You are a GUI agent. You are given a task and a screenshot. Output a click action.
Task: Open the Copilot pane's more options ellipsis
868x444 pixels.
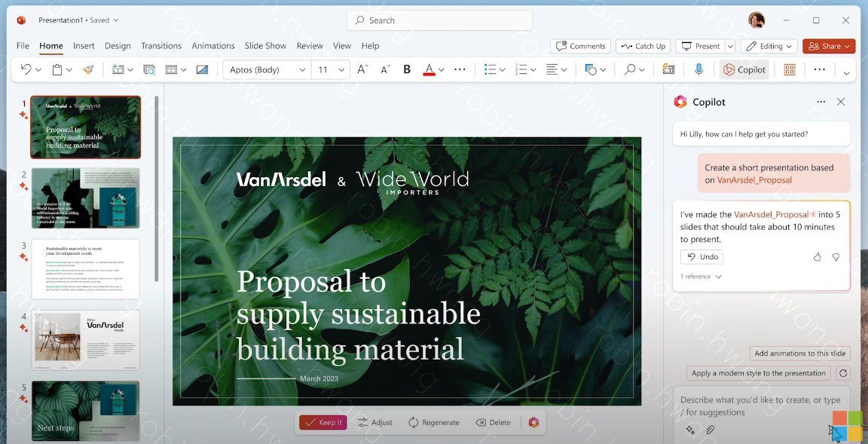(821, 102)
